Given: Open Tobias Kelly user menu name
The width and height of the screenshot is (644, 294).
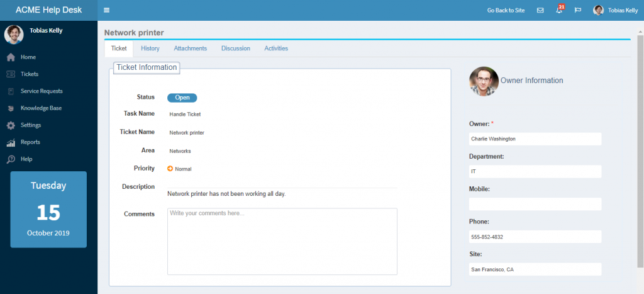Looking at the screenshot, I should pyautogui.click(x=623, y=10).
